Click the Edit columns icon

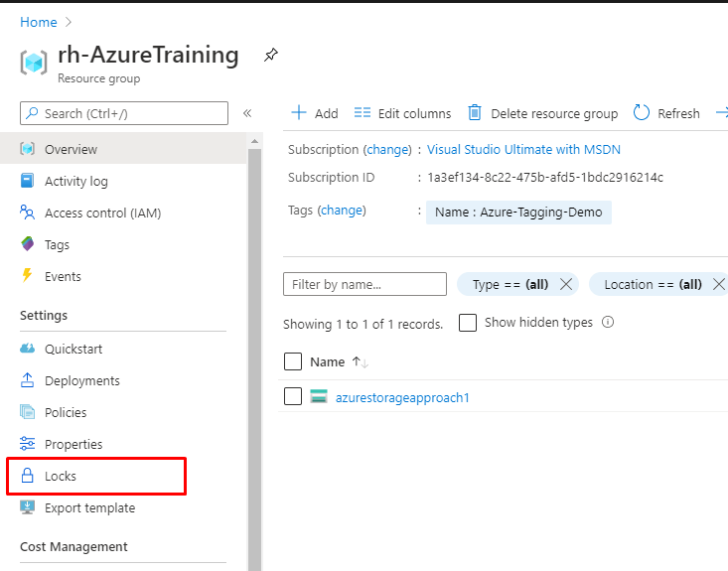(x=363, y=113)
